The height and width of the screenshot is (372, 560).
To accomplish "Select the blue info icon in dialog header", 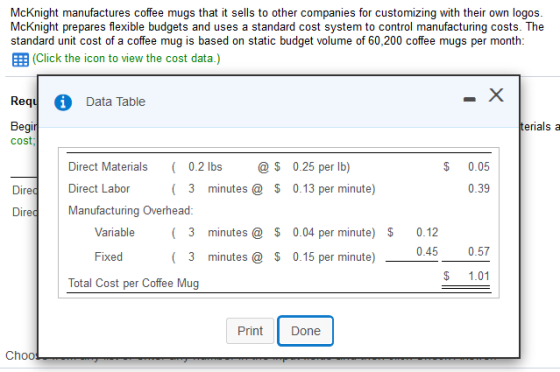I will [63, 102].
